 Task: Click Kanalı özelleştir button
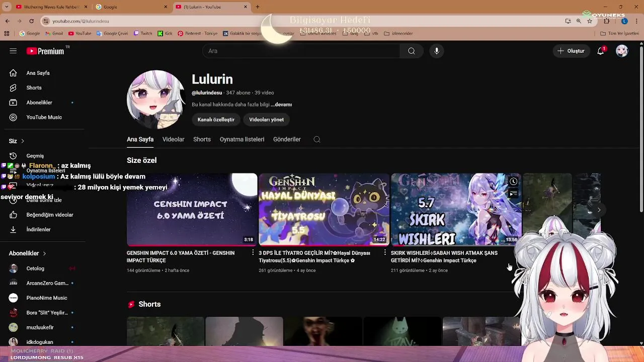click(216, 120)
